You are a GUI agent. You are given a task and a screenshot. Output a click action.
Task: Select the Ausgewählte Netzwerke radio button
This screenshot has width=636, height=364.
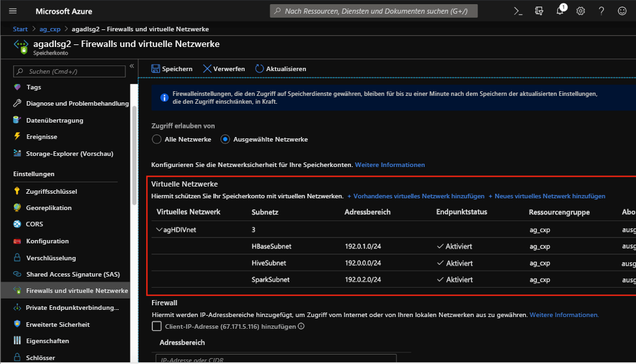point(225,139)
